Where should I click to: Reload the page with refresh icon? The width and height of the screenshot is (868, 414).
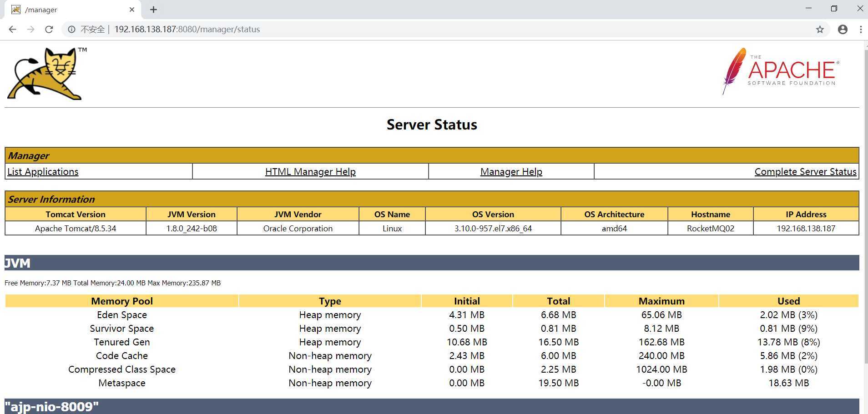coord(49,29)
